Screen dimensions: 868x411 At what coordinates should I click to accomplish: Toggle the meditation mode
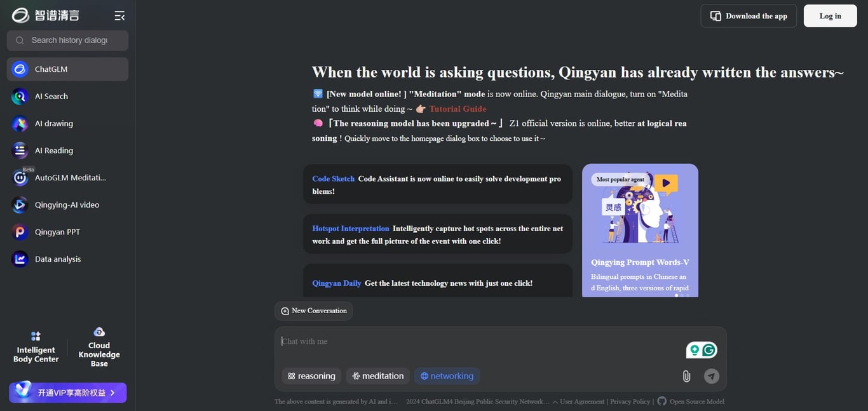pyautogui.click(x=378, y=376)
